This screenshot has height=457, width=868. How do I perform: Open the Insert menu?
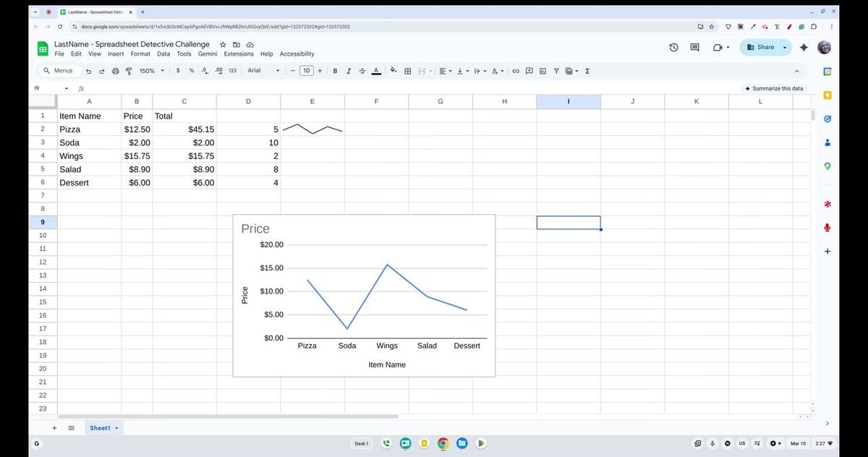[x=116, y=54]
